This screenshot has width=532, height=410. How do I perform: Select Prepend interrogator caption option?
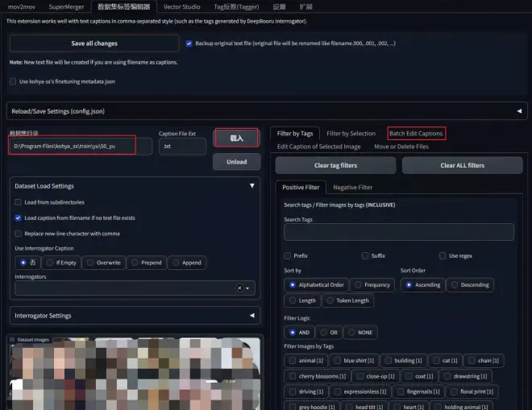[147, 263]
